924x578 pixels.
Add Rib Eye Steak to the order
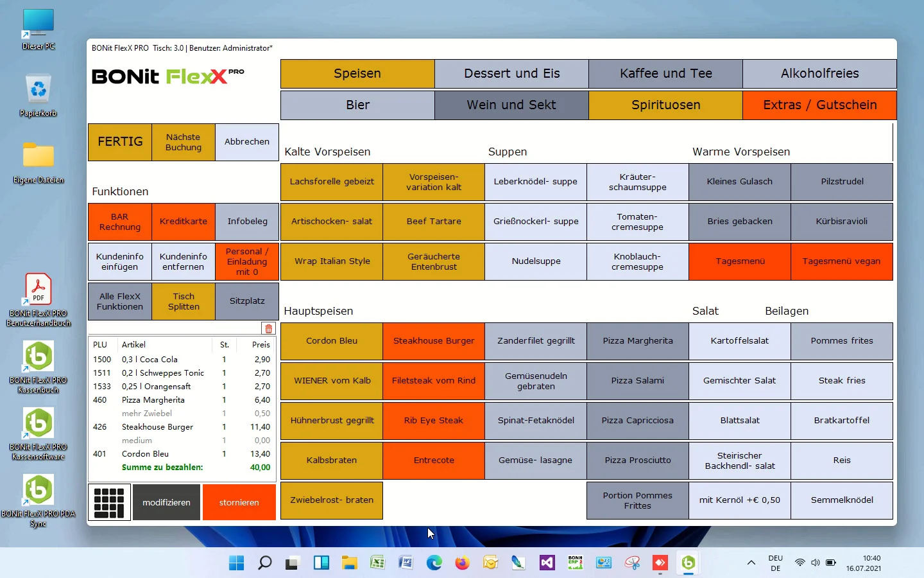[x=434, y=421]
